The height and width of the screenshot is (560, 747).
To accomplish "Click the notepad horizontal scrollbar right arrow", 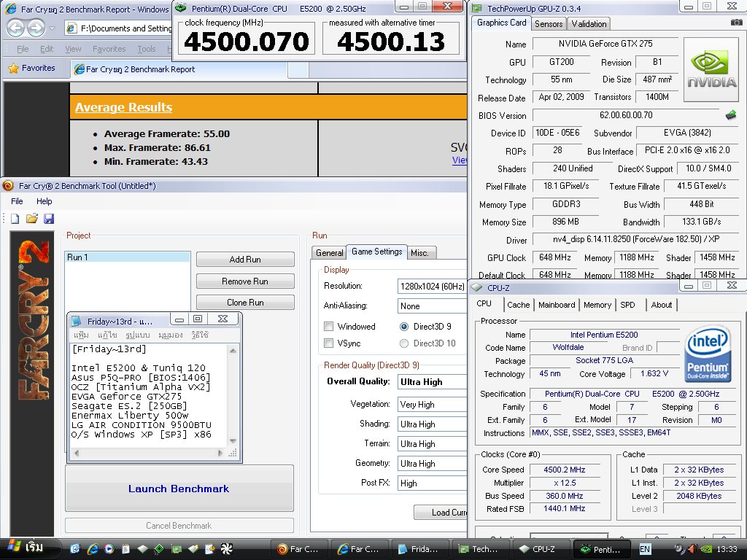I will tap(220, 454).
